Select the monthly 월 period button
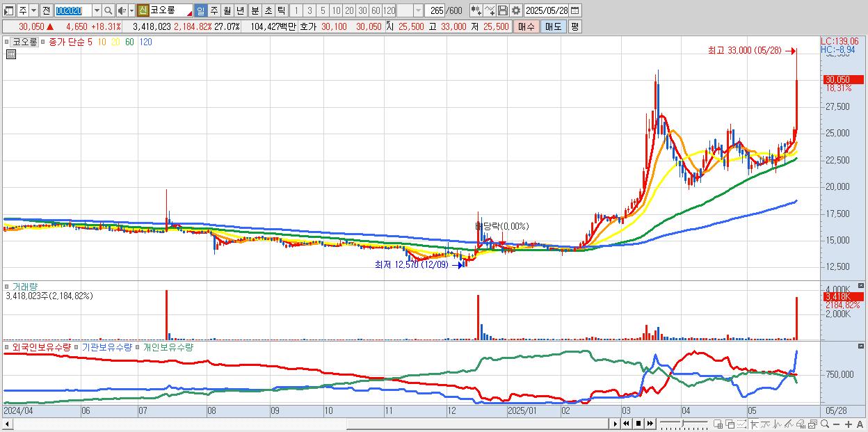Viewport: 868px width, 432px height. tap(227, 10)
